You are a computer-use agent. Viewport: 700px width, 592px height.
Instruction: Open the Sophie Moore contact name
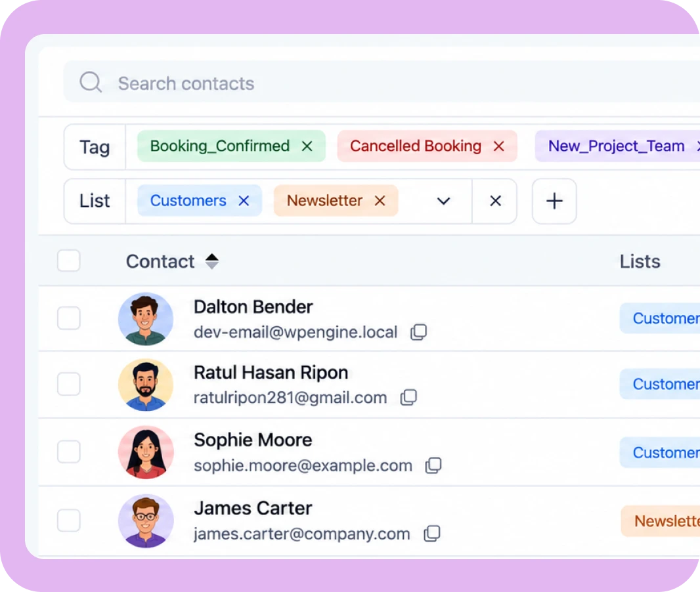(253, 440)
